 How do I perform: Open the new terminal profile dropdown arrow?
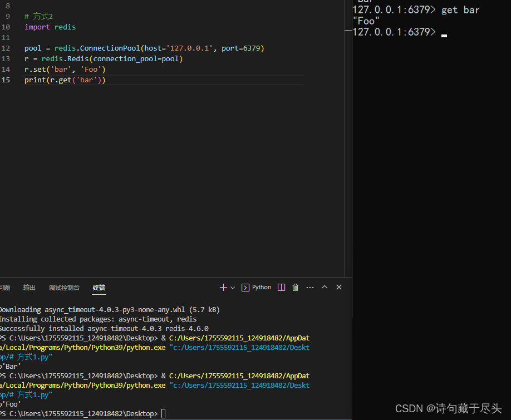(x=233, y=288)
